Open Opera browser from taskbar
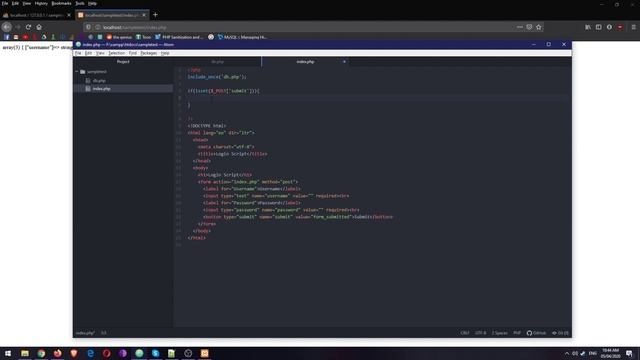The height and width of the screenshot is (360, 640). pyautogui.click(x=107, y=353)
